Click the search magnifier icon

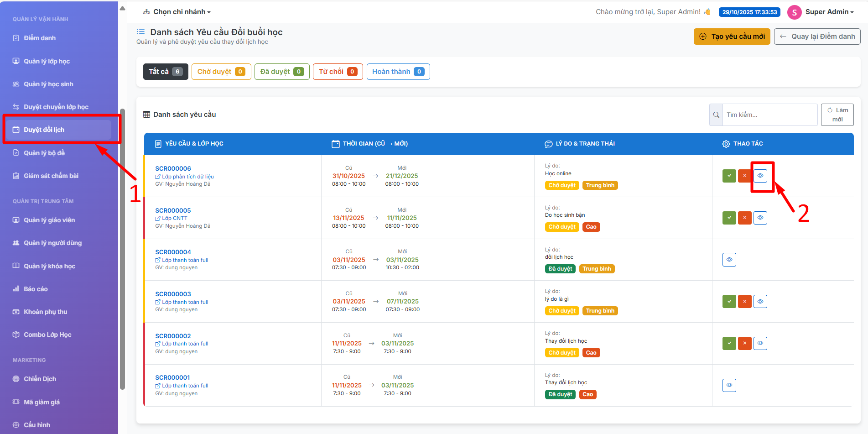click(716, 115)
